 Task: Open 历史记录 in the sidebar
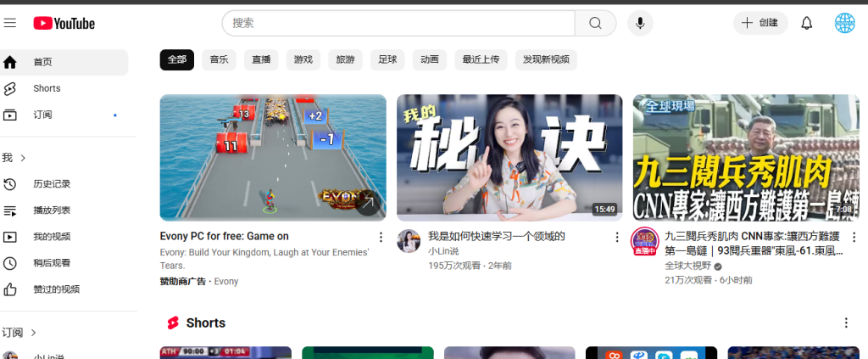click(51, 184)
